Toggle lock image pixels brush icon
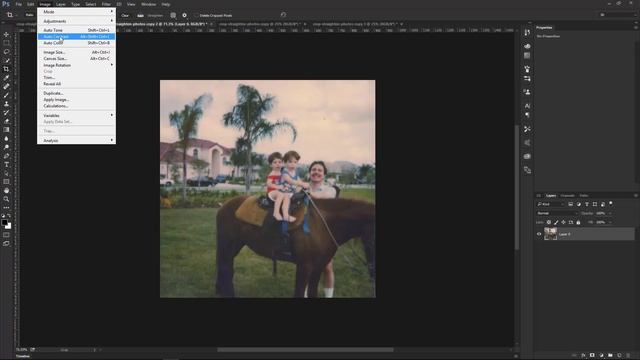The image size is (640, 360). click(x=556, y=222)
